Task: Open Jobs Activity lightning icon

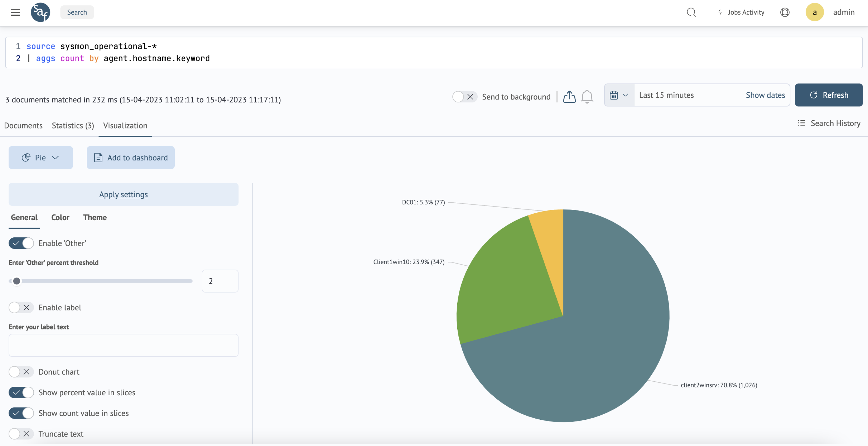Action: click(720, 12)
